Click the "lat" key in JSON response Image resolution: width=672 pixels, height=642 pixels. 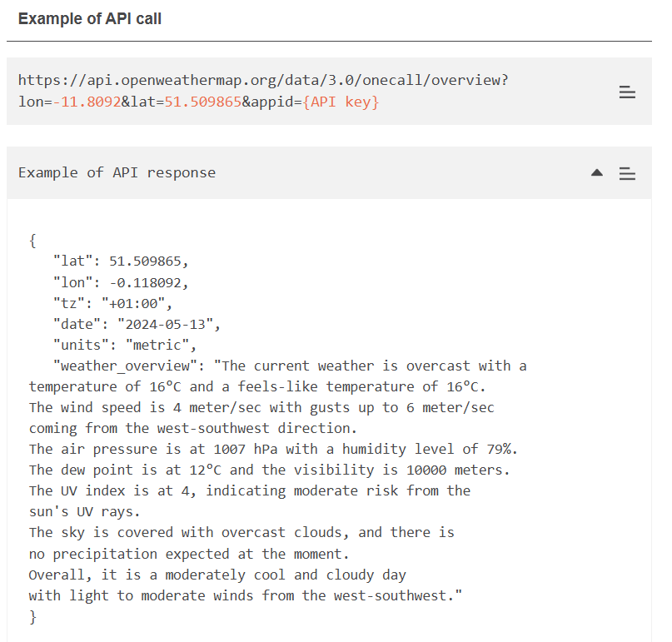coord(72,261)
